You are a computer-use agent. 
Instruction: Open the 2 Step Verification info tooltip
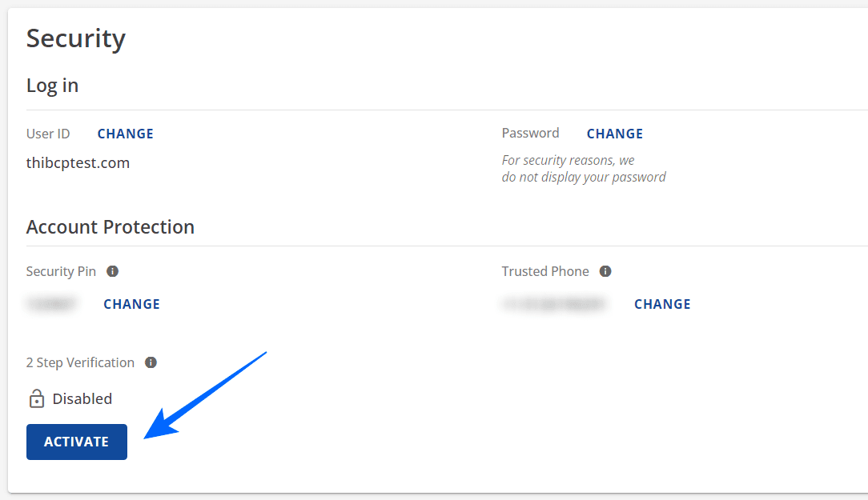151,362
